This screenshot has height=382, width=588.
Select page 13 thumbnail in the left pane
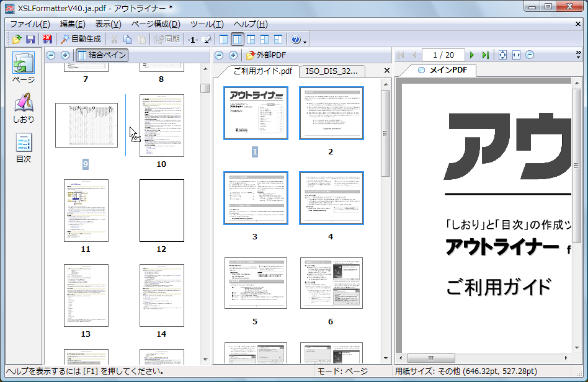(86, 295)
